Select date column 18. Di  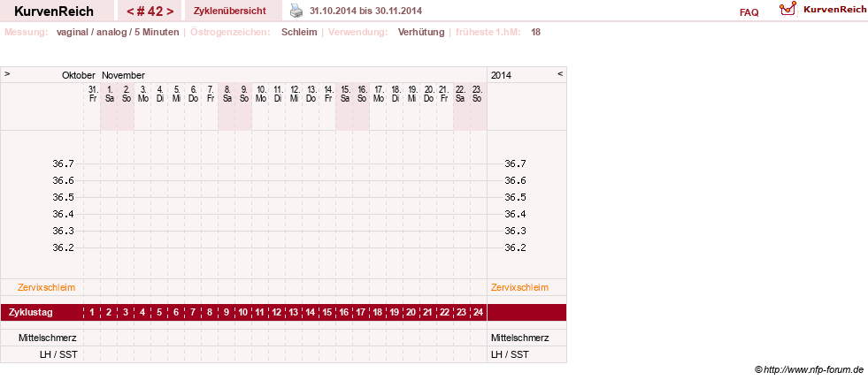(x=396, y=94)
